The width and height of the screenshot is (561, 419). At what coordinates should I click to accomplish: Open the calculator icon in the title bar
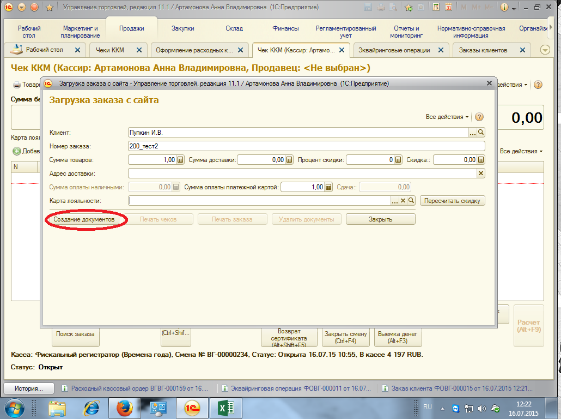436,7
